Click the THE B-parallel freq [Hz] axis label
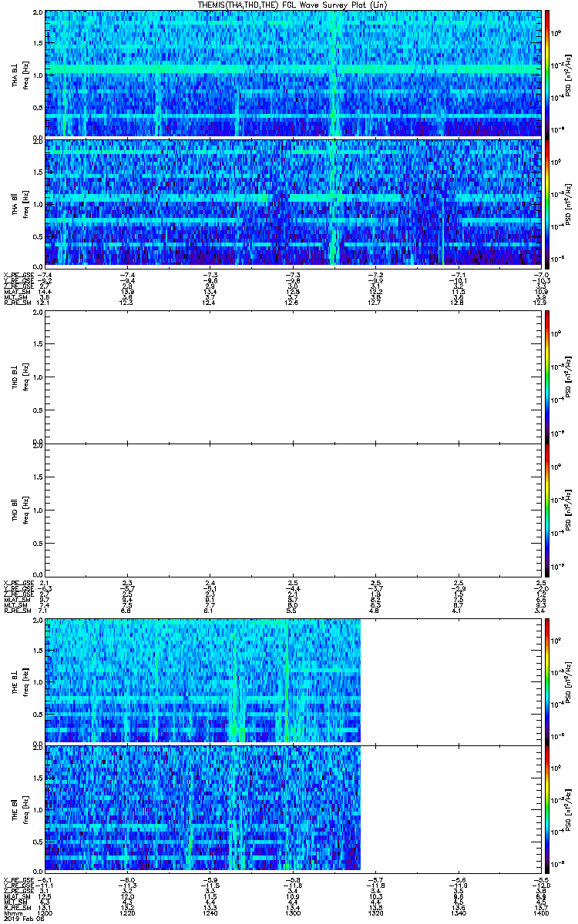Viewport: 578px width, 924px height. point(25,809)
